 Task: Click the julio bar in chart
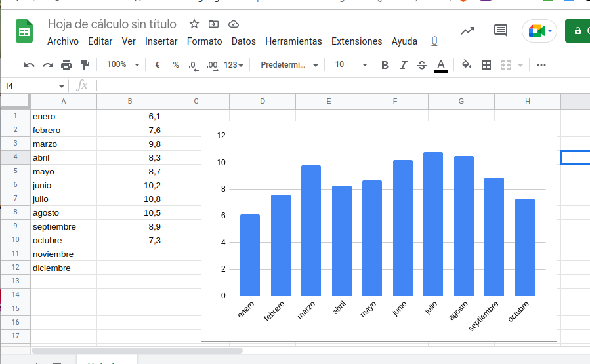(433, 224)
